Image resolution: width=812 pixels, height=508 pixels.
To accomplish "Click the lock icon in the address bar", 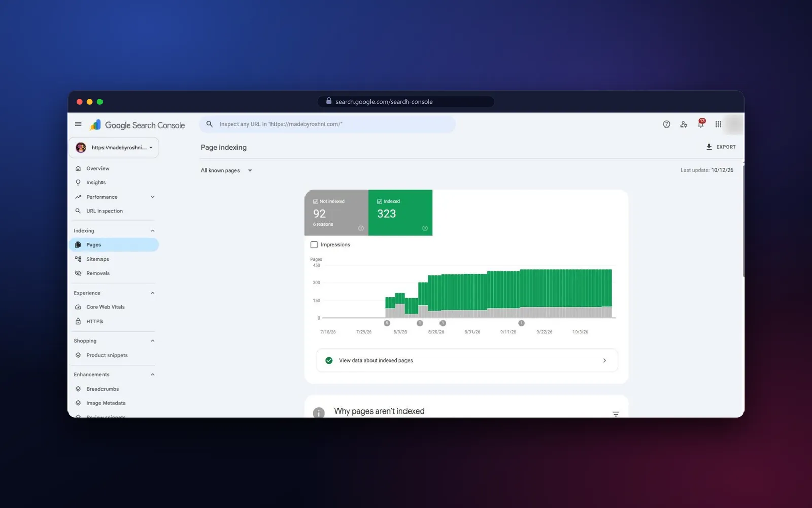I will 329,101.
